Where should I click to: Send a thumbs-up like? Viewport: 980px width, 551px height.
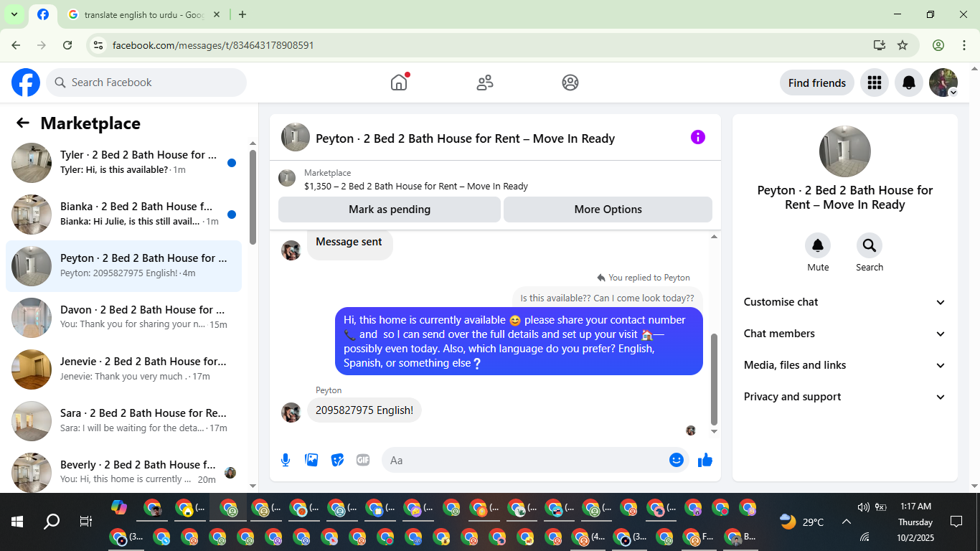click(705, 460)
